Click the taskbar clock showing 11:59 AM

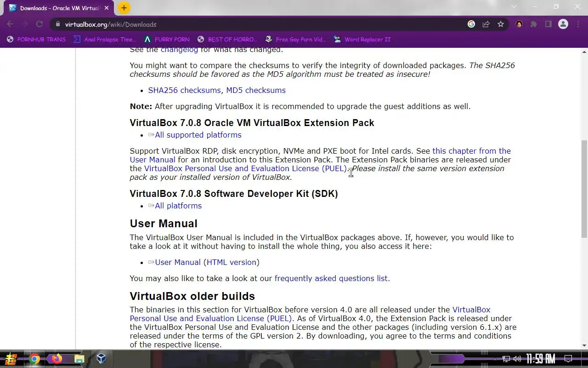[541, 359]
